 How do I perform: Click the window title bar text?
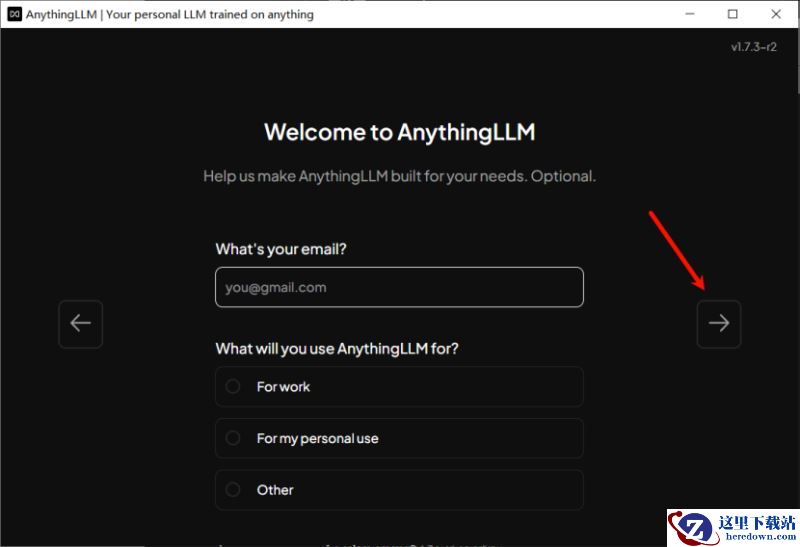click(170, 14)
